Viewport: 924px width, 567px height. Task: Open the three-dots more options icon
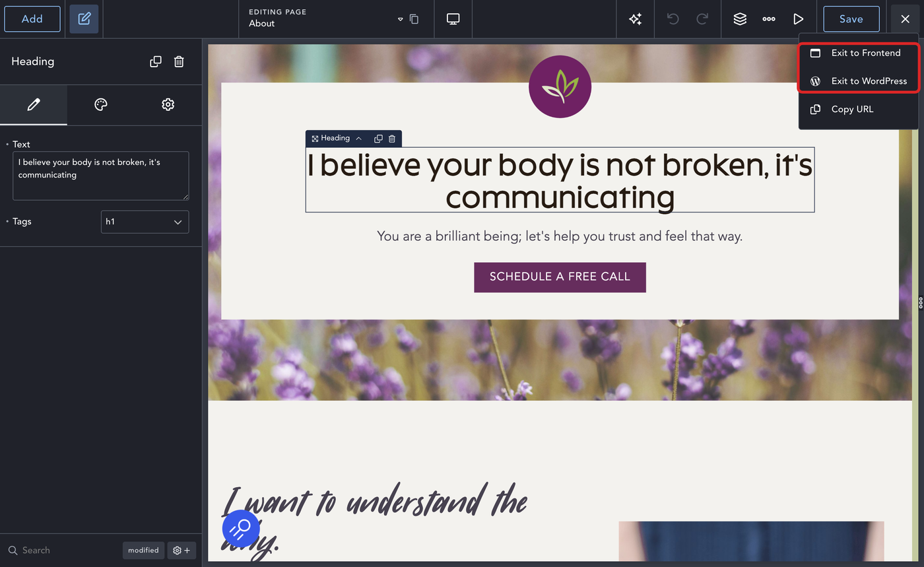[x=769, y=19]
